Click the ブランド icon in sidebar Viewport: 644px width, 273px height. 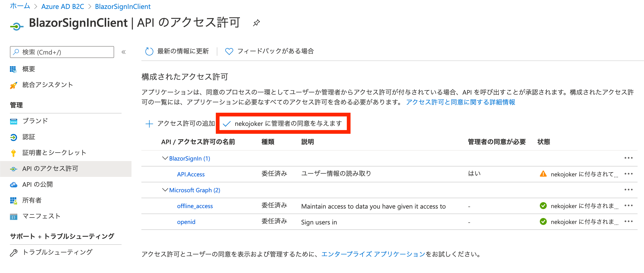pyautogui.click(x=13, y=121)
